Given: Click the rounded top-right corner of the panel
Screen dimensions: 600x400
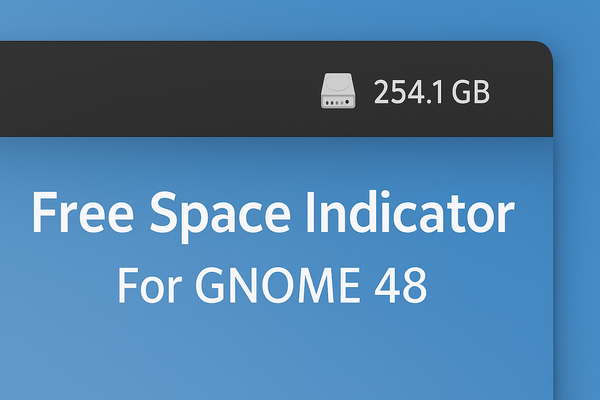Looking at the screenshot, I should pyautogui.click(x=543, y=51).
